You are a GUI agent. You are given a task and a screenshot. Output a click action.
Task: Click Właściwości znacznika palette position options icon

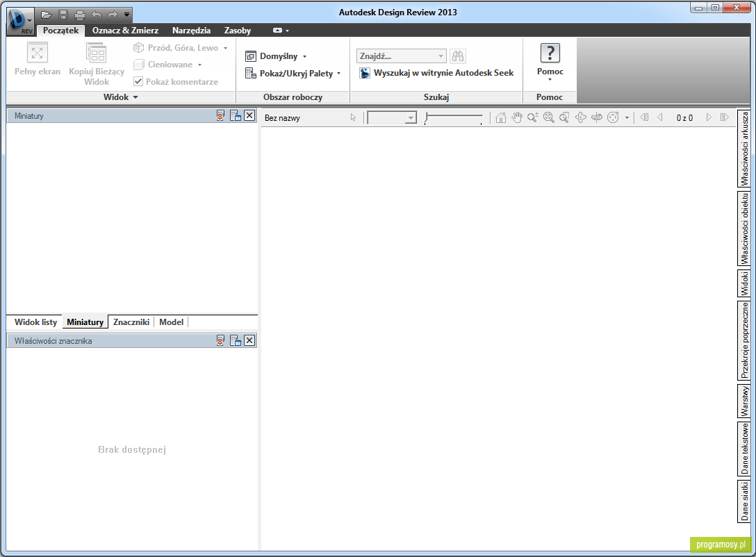coord(236,340)
